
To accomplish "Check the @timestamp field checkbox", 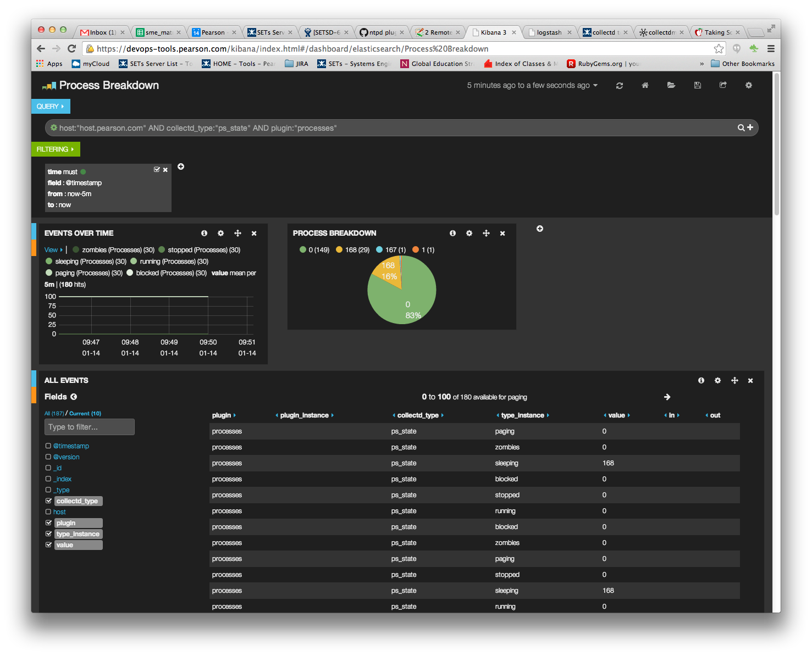I will 48,446.
